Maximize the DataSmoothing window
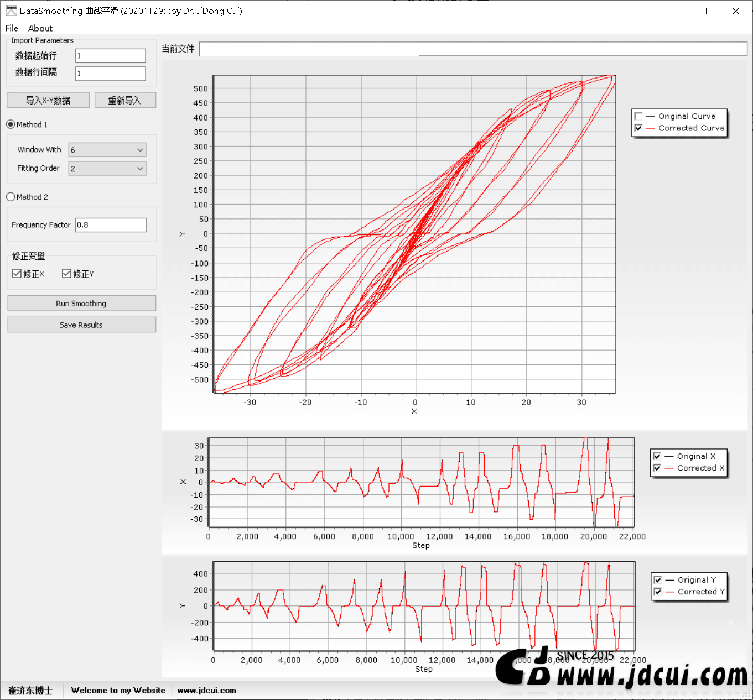 tap(703, 11)
